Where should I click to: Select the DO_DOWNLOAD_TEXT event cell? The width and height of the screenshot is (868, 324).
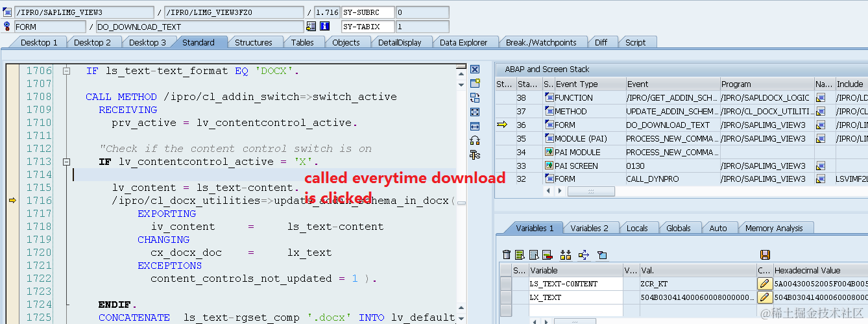pyautogui.click(x=673, y=125)
